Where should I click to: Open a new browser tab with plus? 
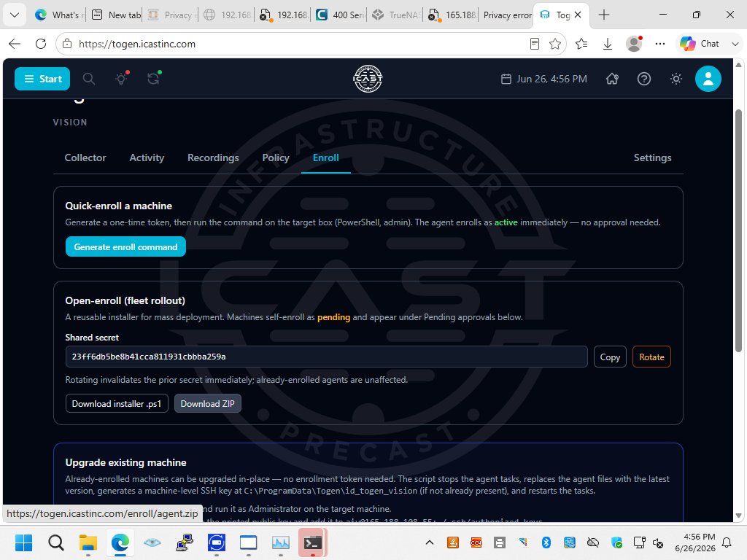603,15
